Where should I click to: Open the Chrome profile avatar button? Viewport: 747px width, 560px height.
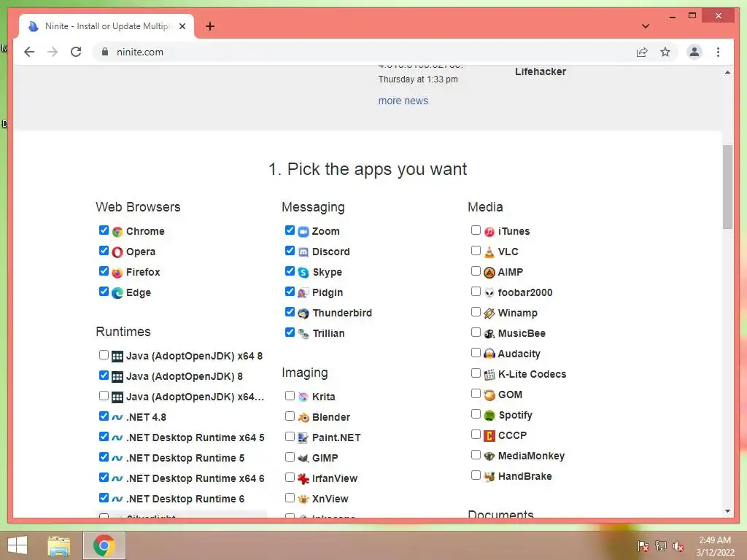[x=694, y=52]
